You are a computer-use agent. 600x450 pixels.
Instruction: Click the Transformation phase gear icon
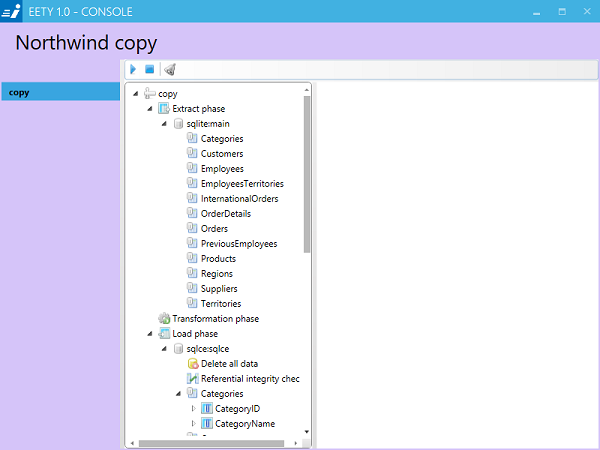click(x=164, y=318)
